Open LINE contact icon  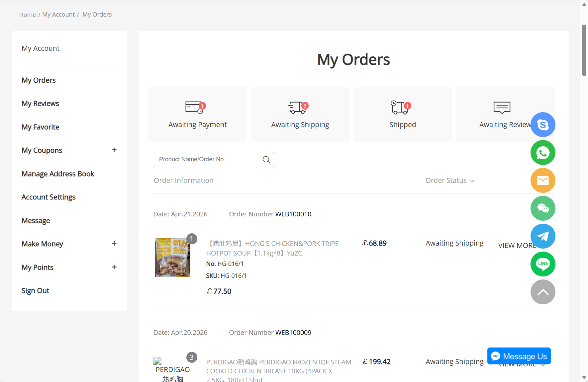[x=543, y=264]
